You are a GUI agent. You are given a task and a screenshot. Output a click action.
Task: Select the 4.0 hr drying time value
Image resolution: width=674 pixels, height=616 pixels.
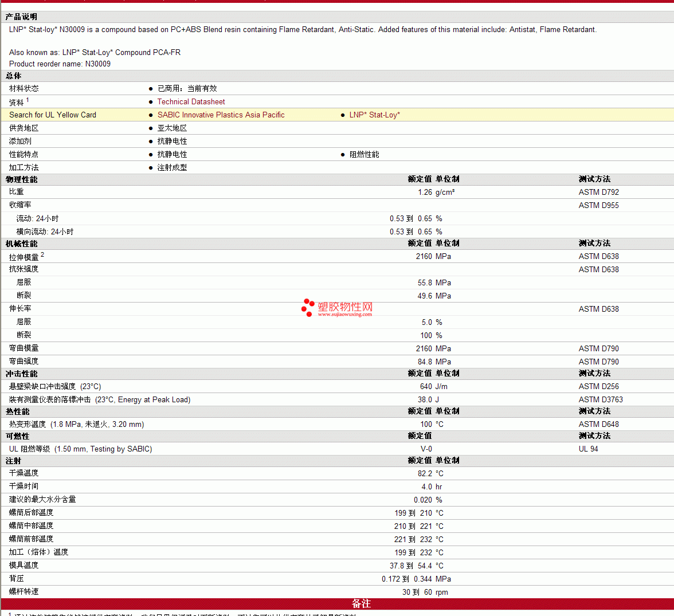[432, 487]
